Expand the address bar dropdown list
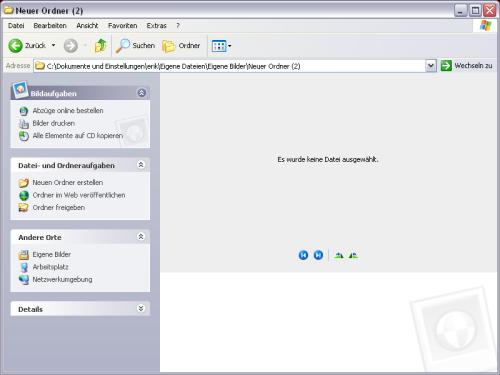 point(431,66)
